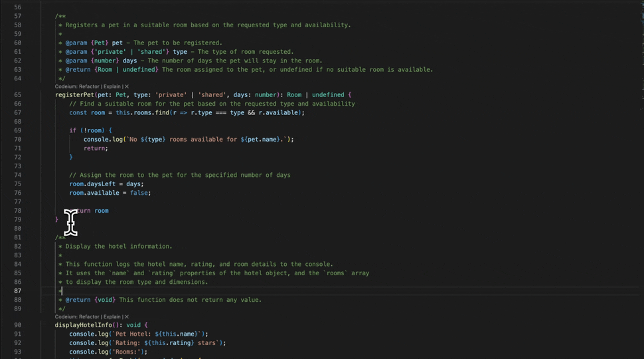Click 'if (!room)' condition on line 69
Image resolution: width=644 pixels, height=359 pixels.
90,130
